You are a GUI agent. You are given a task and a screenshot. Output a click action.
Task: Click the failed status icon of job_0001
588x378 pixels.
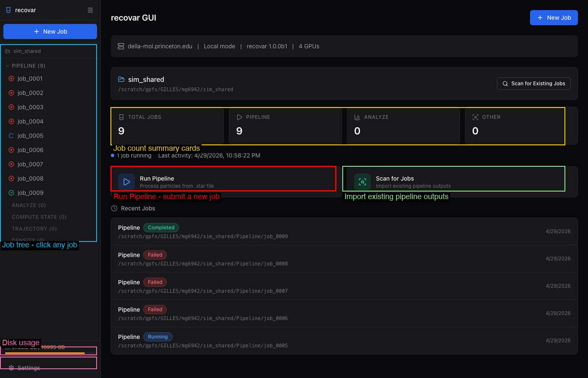click(11, 79)
